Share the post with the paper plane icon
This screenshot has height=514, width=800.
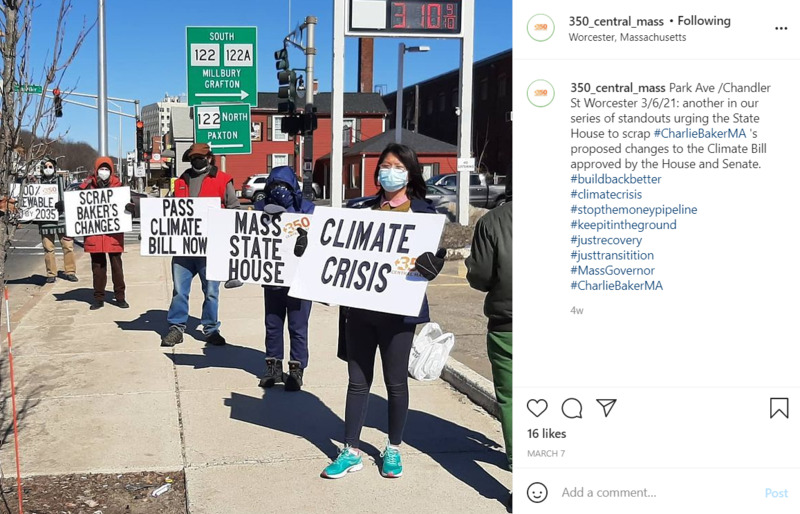point(606,407)
